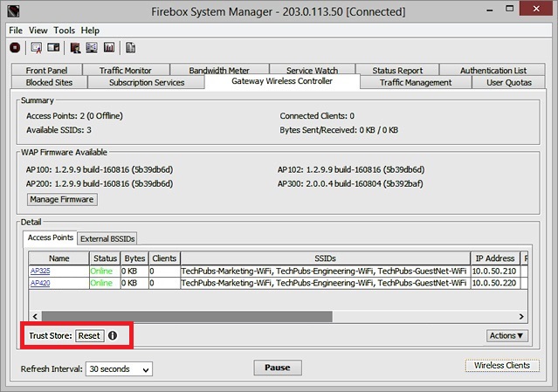Screen dimensions: 558x392
Task: Click the Trust Store info icon
Action: [x=113, y=335]
